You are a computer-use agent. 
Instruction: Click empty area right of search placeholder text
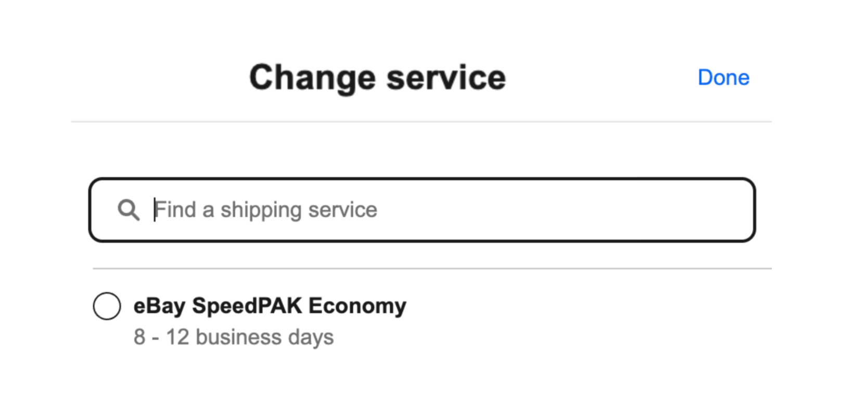click(x=562, y=210)
